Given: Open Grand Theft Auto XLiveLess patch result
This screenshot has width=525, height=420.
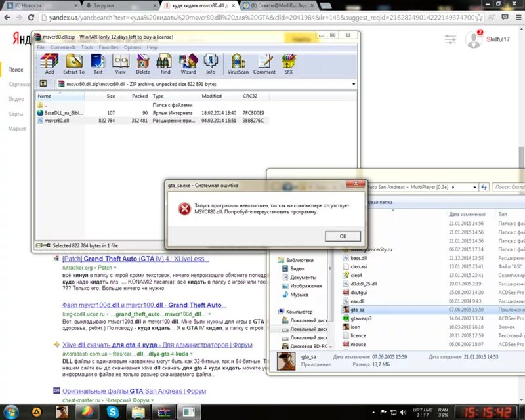Looking at the screenshot, I should pos(136,259).
